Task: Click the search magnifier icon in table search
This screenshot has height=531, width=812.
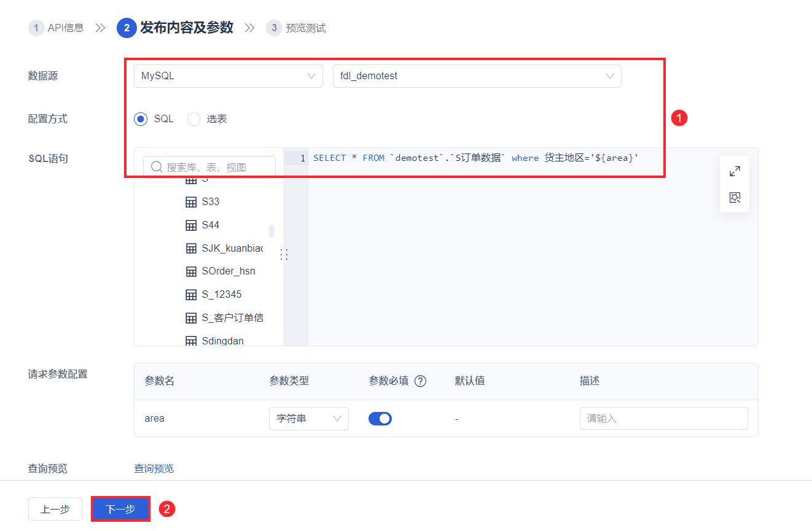Action: 157,167
